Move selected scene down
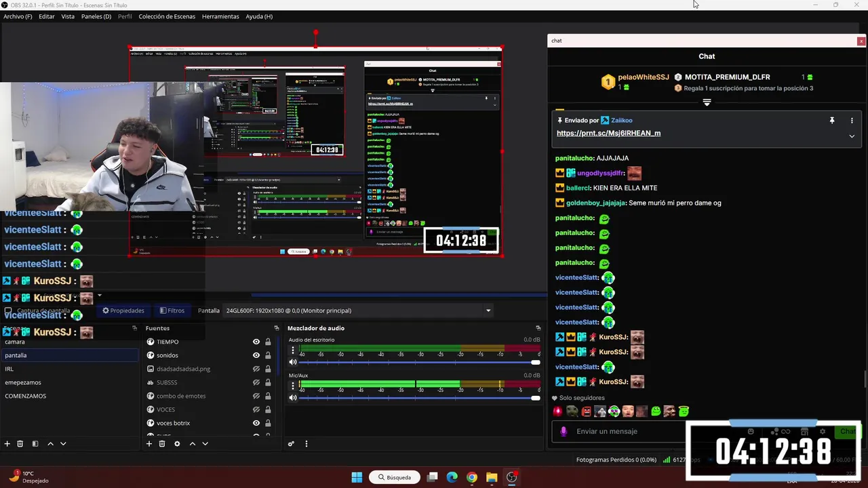The width and height of the screenshot is (868, 488). tap(63, 444)
